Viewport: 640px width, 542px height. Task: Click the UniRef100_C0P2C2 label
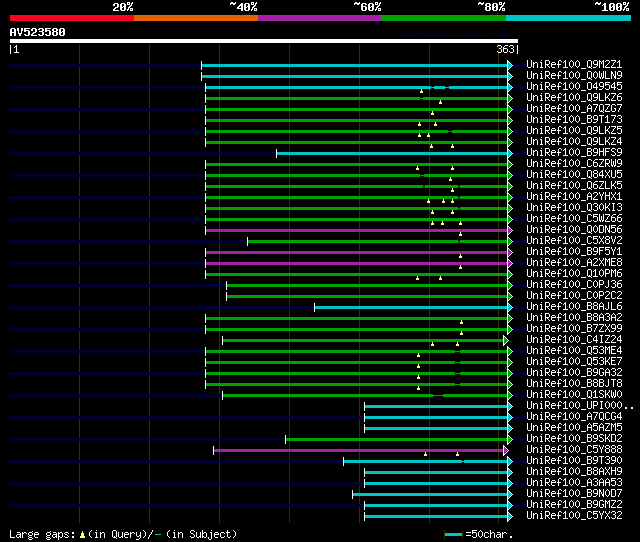[574, 296]
